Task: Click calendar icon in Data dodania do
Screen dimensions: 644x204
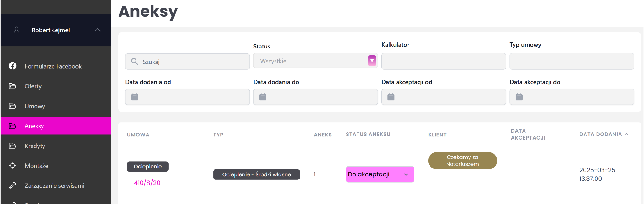Action: click(x=263, y=97)
